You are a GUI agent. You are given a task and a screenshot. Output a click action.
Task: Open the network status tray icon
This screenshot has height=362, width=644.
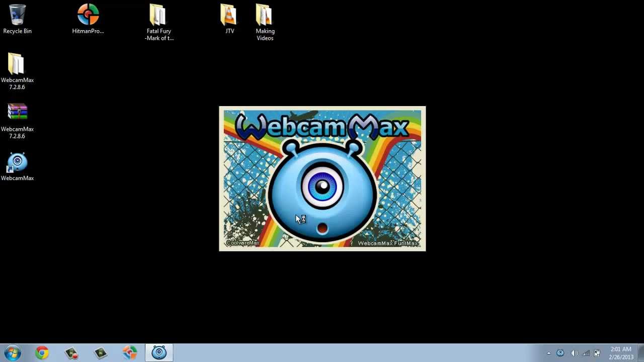tap(586, 353)
